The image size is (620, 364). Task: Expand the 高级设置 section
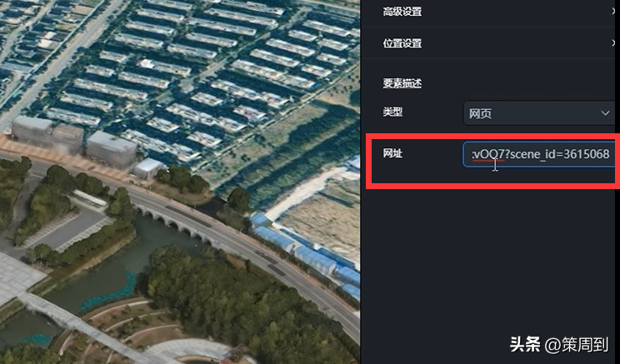490,12
